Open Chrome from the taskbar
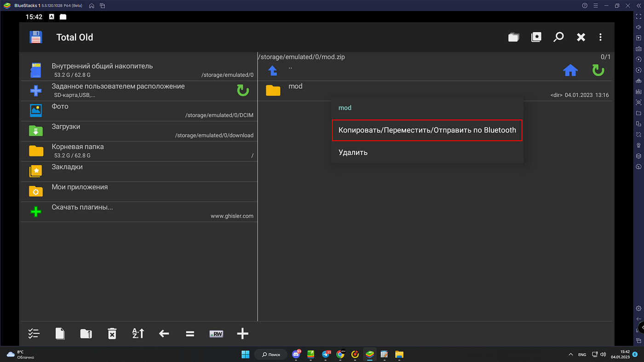The image size is (644, 362). 340,354
